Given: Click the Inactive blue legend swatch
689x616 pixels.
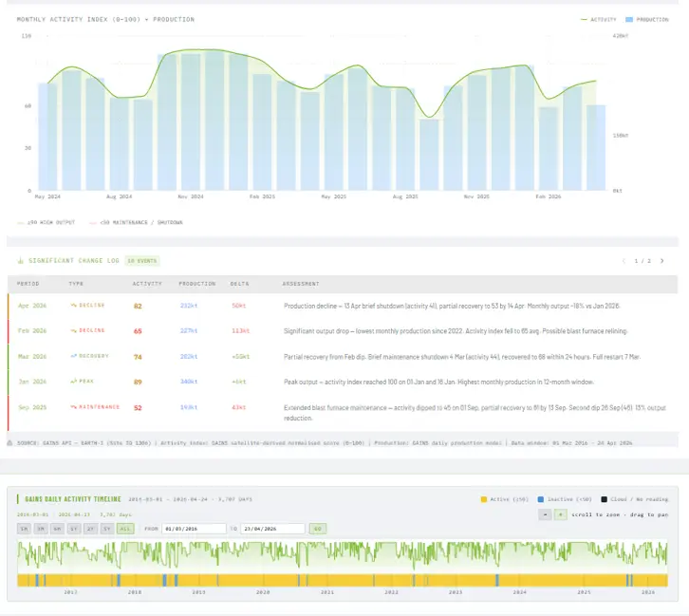Looking at the screenshot, I should [x=541, y=499].
